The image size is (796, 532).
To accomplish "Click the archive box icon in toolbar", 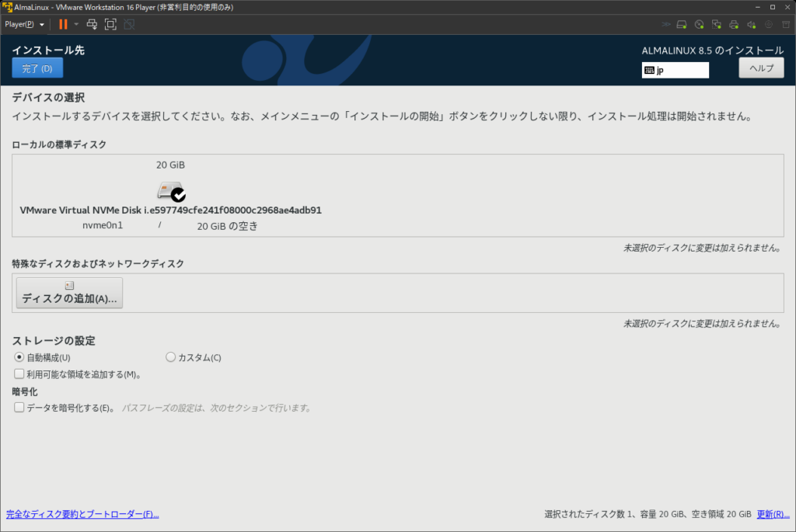I will [786, 24].
